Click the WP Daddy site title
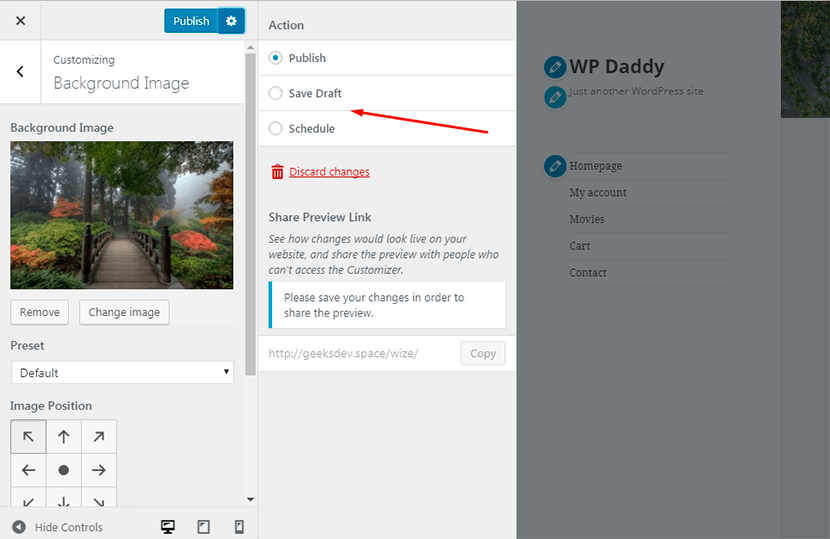The width and height of the screenshot is (830, 539). pyautogui.click(x=617, y=66)
